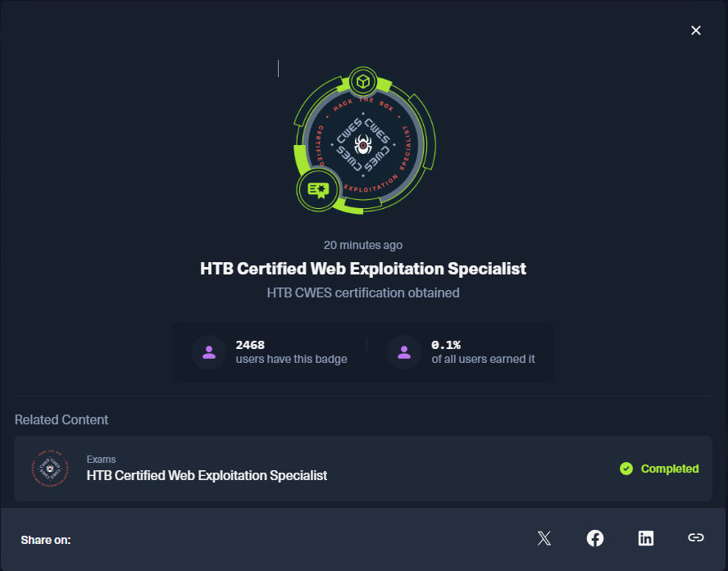Click the "Exams" category label

click(101, 460)
